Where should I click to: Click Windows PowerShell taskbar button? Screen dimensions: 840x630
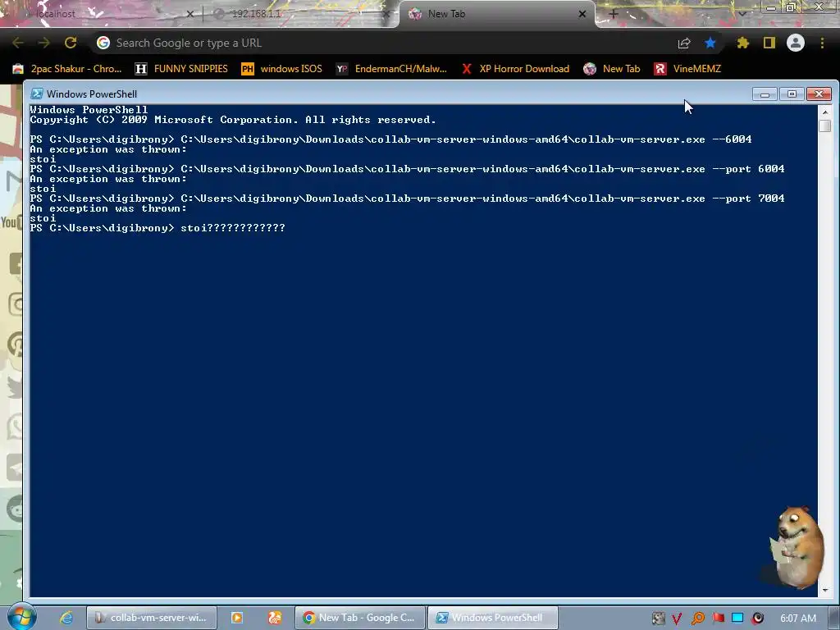pos(493,618)
